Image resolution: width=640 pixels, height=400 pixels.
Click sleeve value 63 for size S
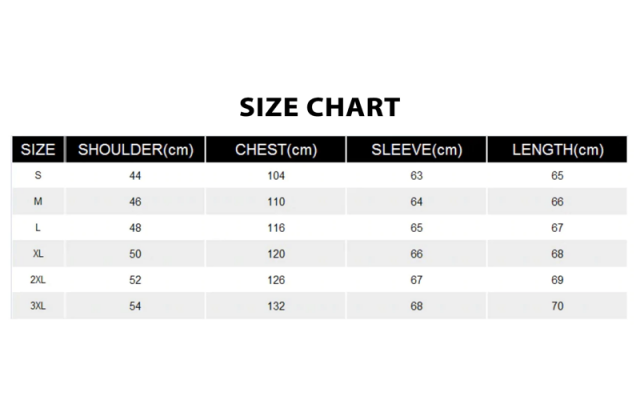pyautogui.click(x=416, y=176)
